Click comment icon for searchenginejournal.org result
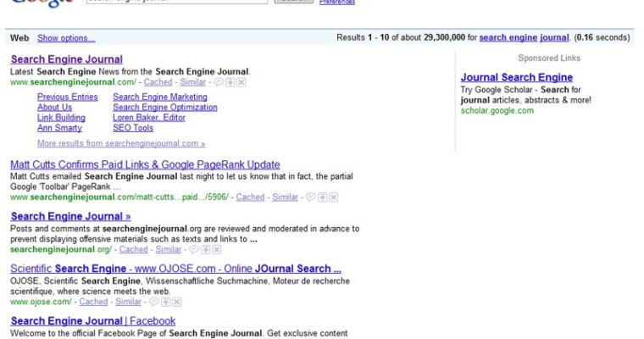The height and width of the screenshot is (339, 644). [194, 249]
